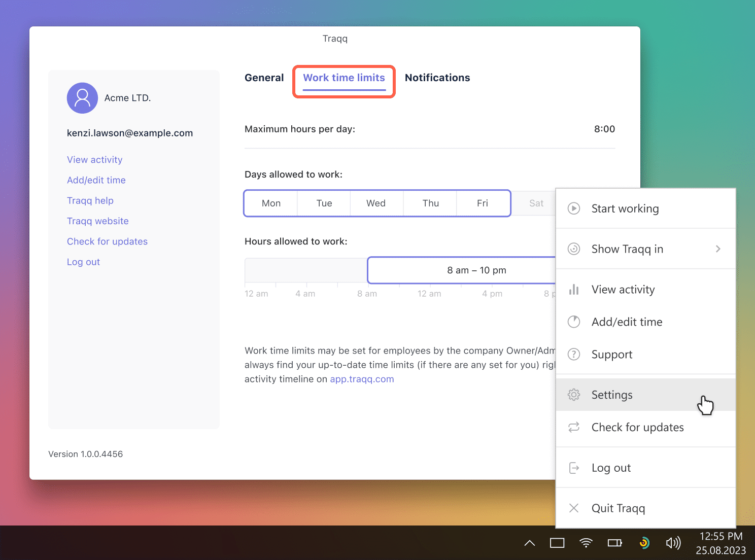
Task: Click the 8 am timeline label
Action: click(367, 294)
